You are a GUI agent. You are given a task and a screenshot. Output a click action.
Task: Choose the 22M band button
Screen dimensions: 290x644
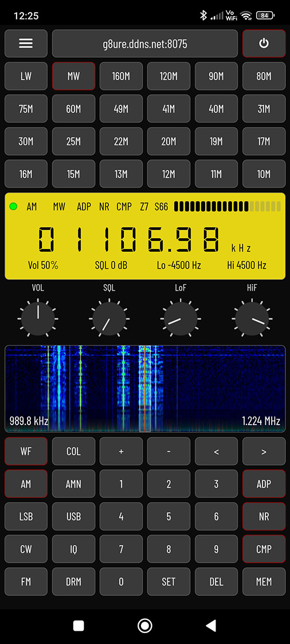pos(121,142)
